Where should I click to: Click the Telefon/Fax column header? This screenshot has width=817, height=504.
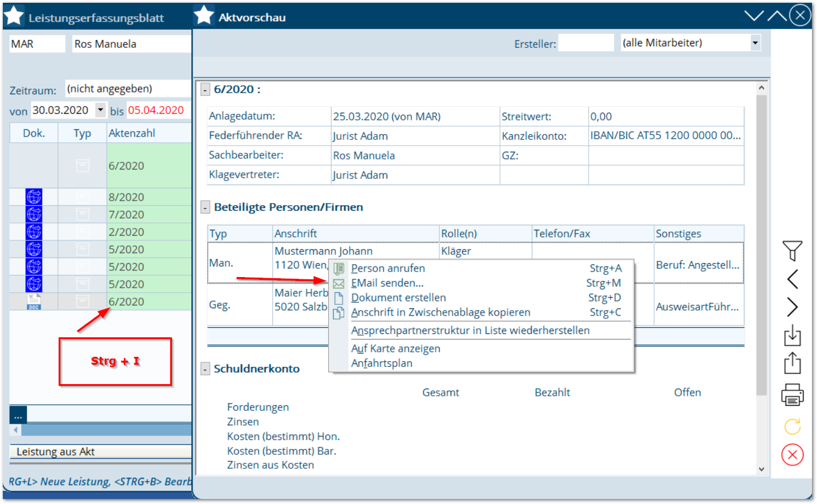click(593, 234)
